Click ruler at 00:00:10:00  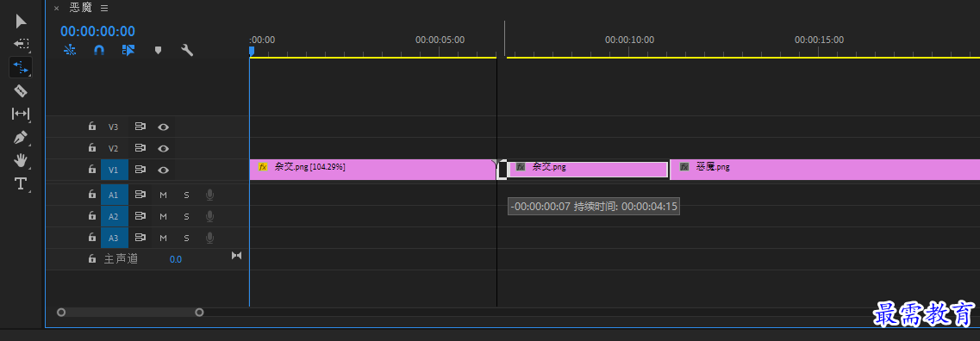click(x=629, y=40)
